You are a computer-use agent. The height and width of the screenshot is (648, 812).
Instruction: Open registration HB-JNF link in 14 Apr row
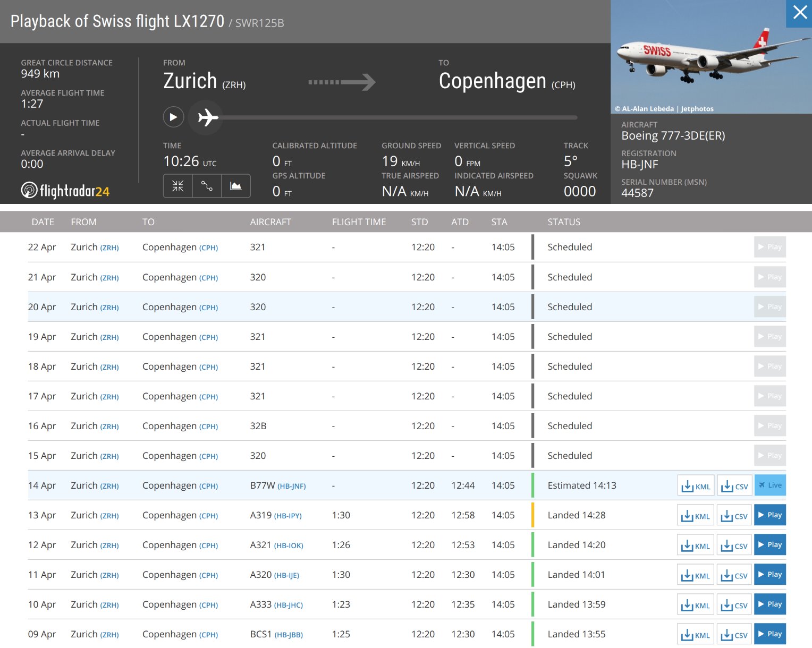pos(292,486)
